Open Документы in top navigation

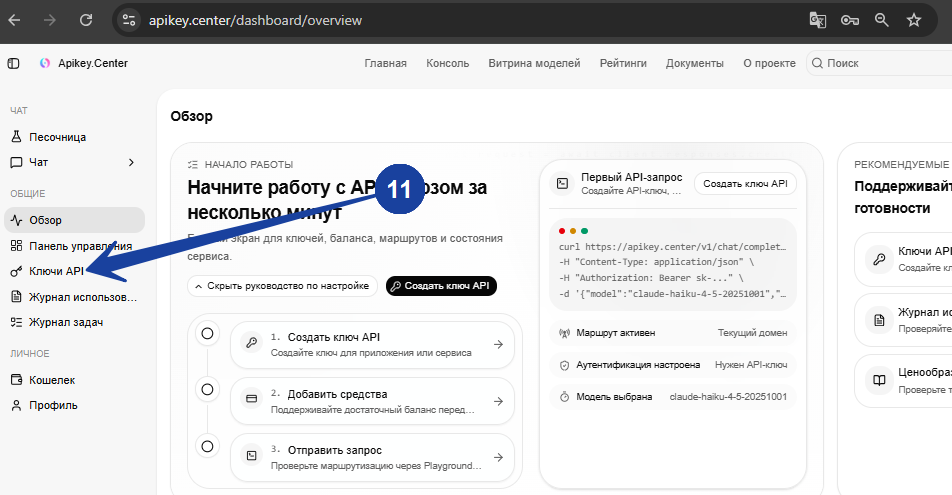(695, 63)
